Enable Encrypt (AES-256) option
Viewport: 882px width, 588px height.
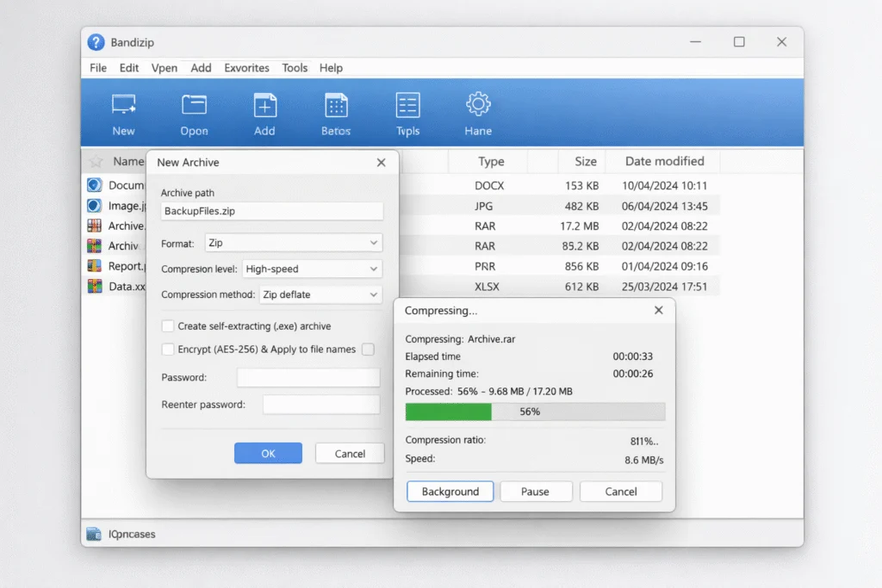coord(169,350)
